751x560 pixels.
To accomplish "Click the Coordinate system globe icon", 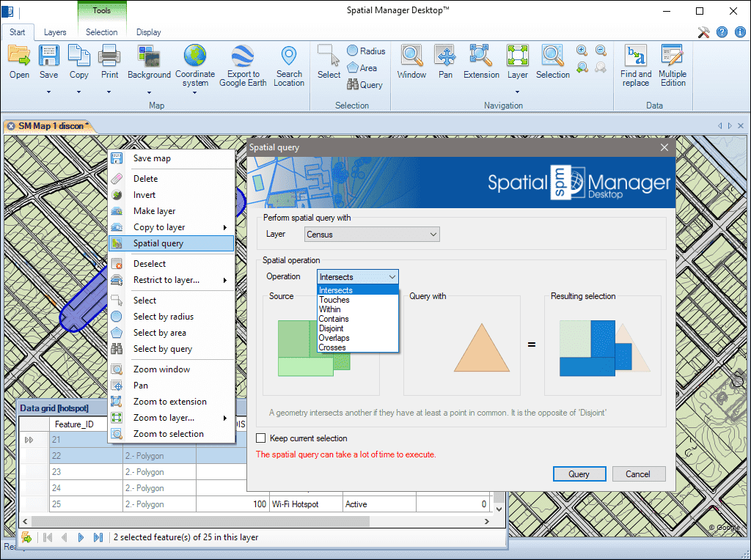I will point(195,56).
